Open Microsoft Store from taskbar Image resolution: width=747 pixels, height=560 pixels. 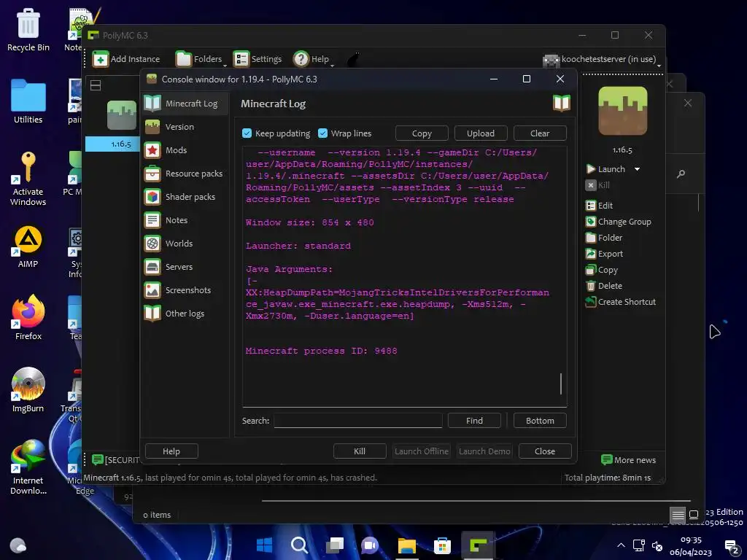coord(442,545)
